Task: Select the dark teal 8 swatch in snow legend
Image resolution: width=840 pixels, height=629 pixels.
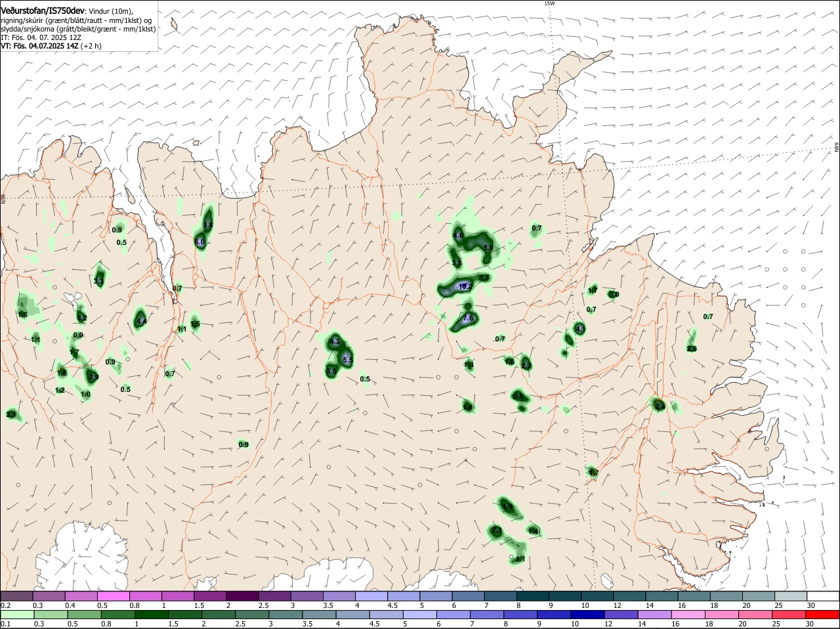Action: (x=533, y=596)
